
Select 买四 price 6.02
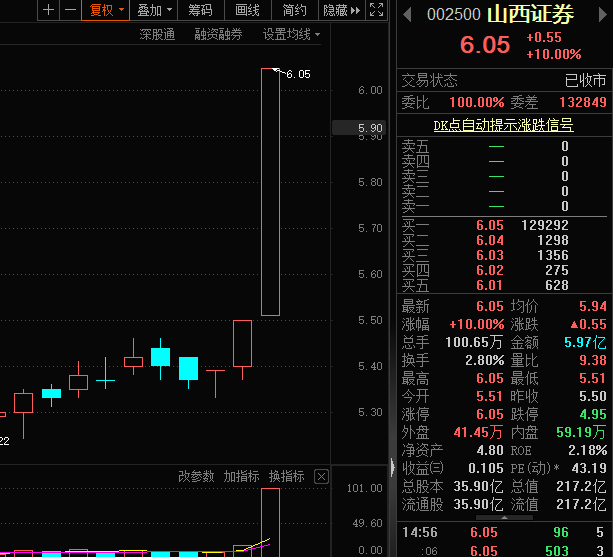click(489, 270)
